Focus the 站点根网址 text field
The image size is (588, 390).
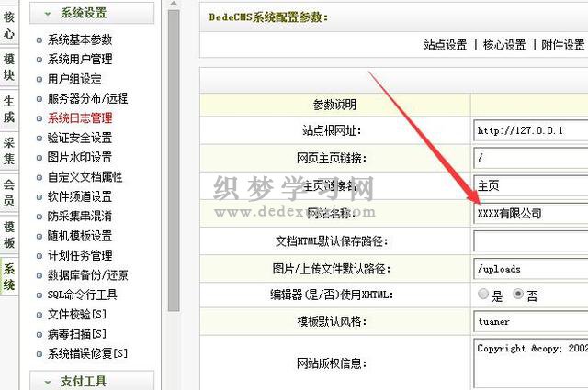click(x=531, y=130)
